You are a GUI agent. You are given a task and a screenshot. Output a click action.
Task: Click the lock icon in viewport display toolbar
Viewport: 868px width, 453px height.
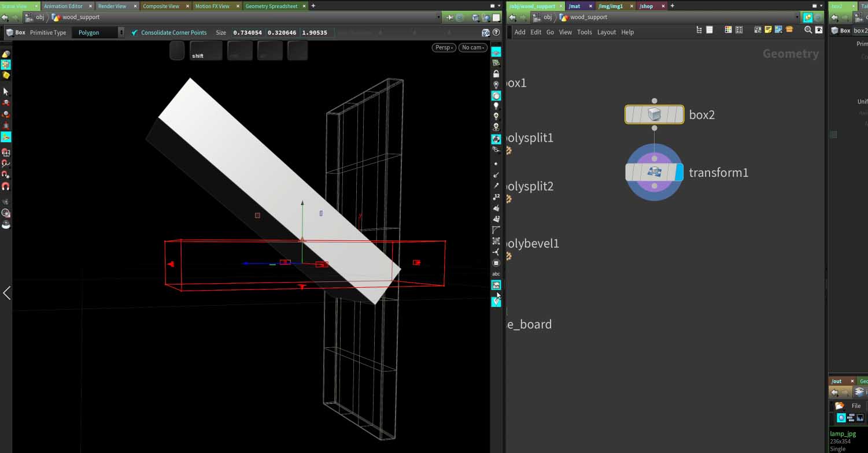pyautogui.click(x=496, y=74)
